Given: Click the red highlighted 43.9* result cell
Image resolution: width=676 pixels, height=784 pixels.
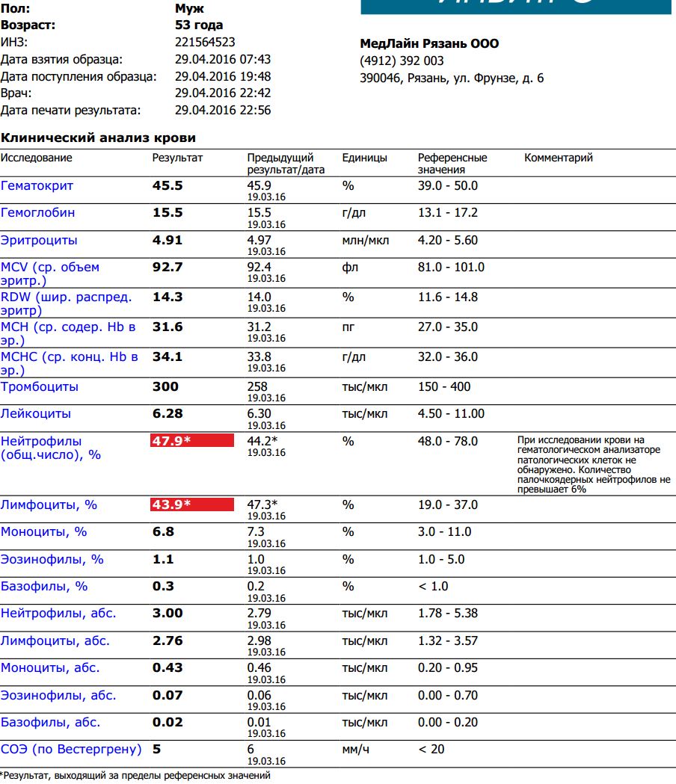Looking at the screenshot, I should 192,504.
